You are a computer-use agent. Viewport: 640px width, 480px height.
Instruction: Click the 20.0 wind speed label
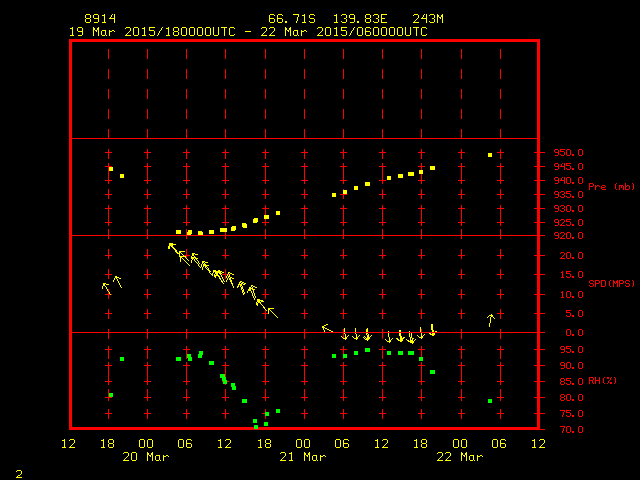pyautogui.click(x=571, y=256)
